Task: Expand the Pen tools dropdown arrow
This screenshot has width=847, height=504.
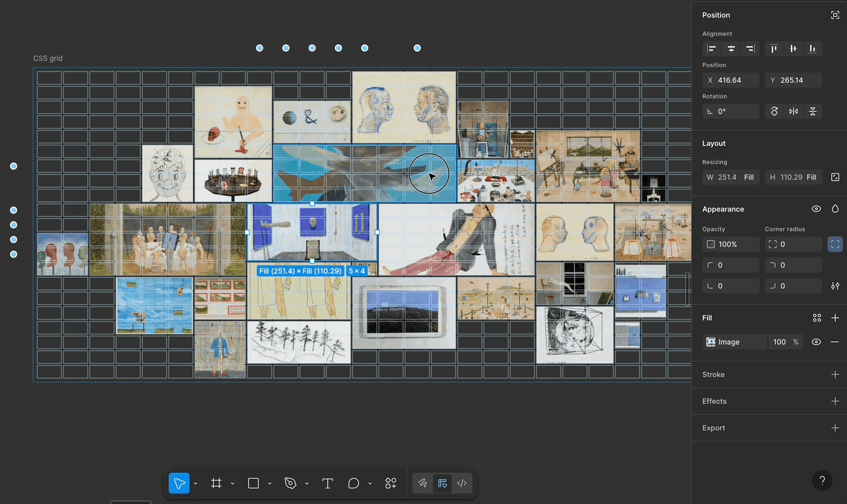Action: (307, 484)
